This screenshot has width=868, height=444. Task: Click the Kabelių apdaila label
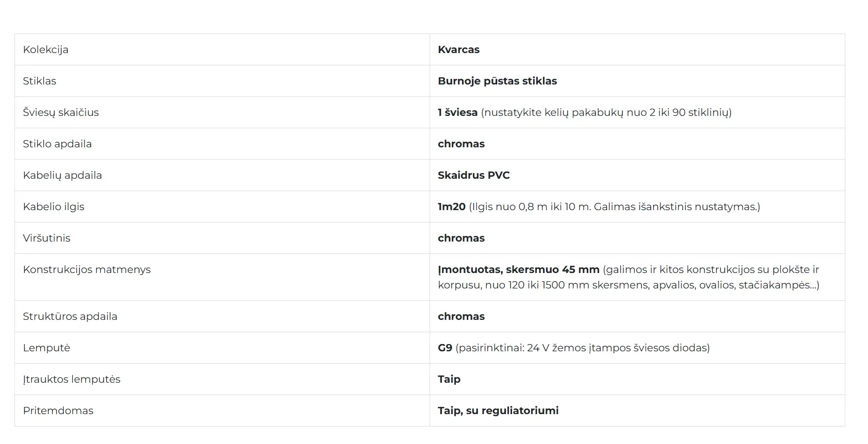click(62, 176)
